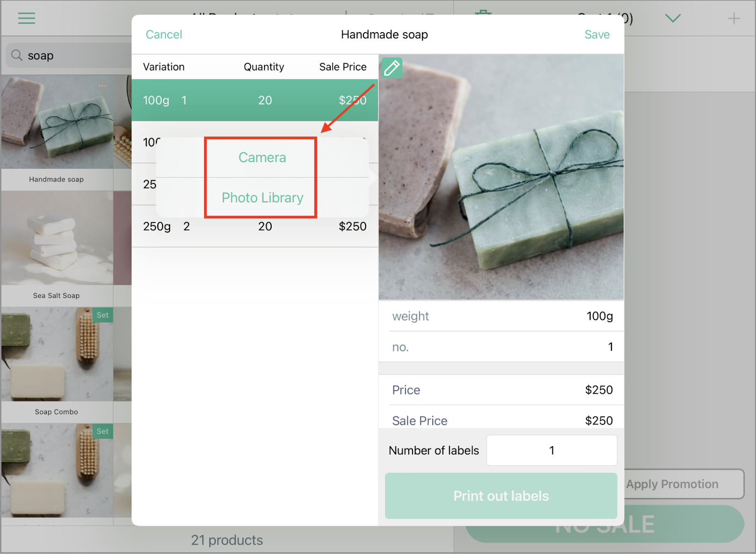Open the hamburger menu

click(26, 18)
